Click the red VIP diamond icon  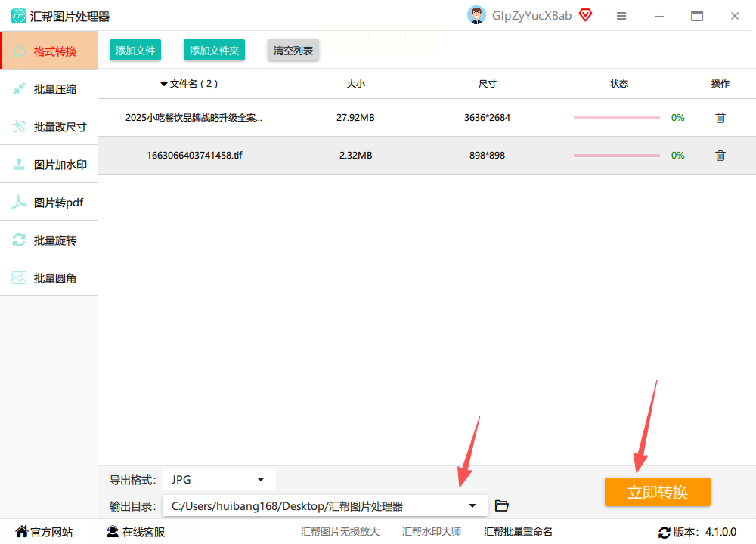coord(585,15)
